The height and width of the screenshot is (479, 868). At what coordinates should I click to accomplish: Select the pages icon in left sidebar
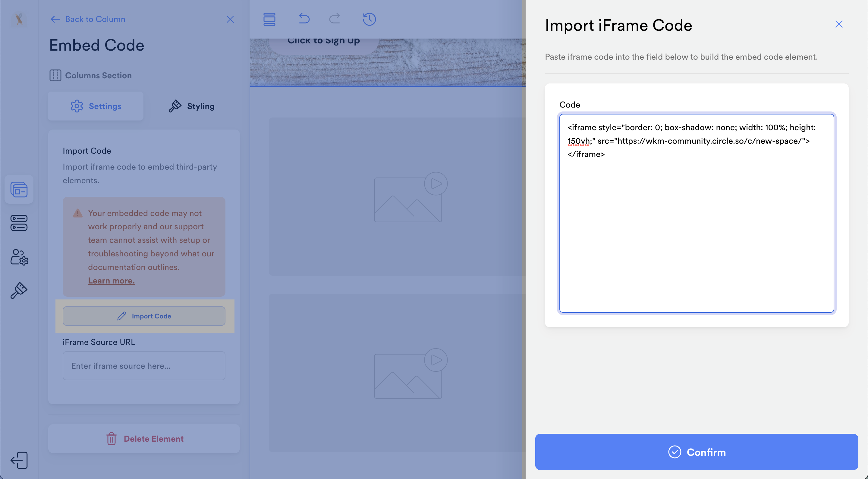point(19,189)
